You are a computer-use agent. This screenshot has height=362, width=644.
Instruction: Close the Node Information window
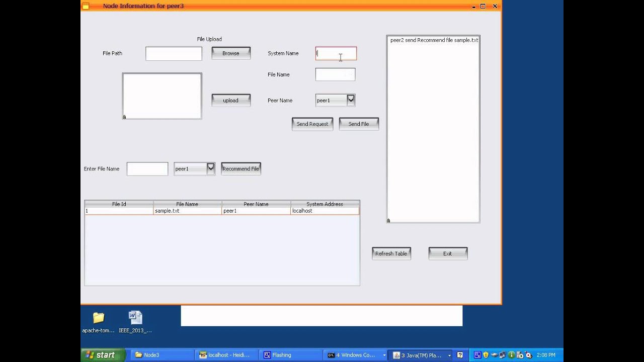[x=495, y=6]
